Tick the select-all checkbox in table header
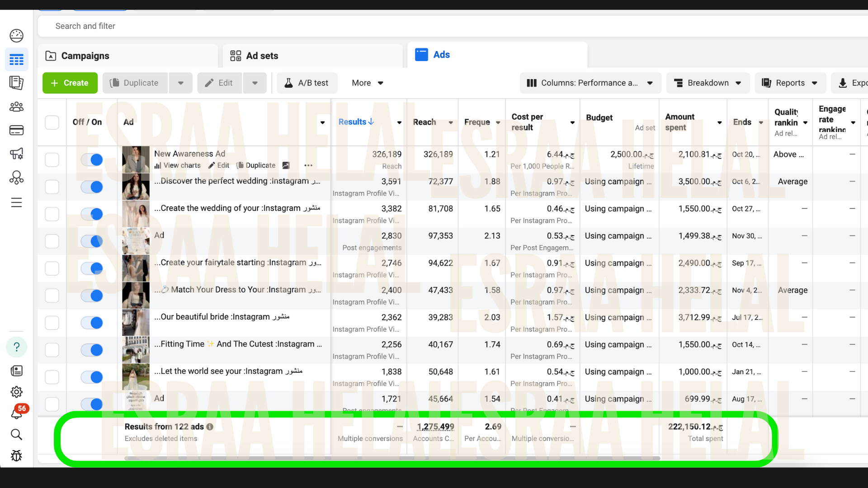Viewport: 868px width, 488px height. tap(52, 122)
